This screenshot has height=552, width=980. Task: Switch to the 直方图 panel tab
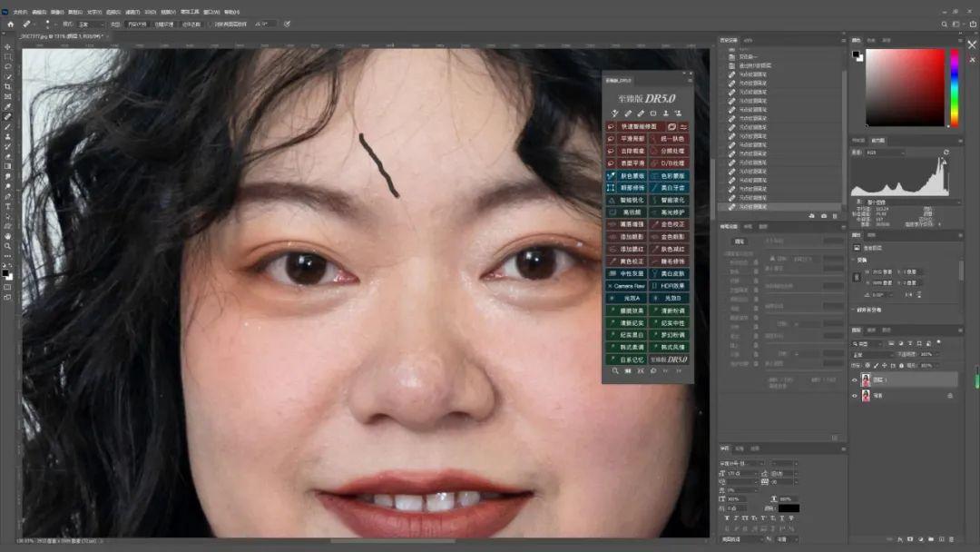pyautogui.click(x=878, y=140)
